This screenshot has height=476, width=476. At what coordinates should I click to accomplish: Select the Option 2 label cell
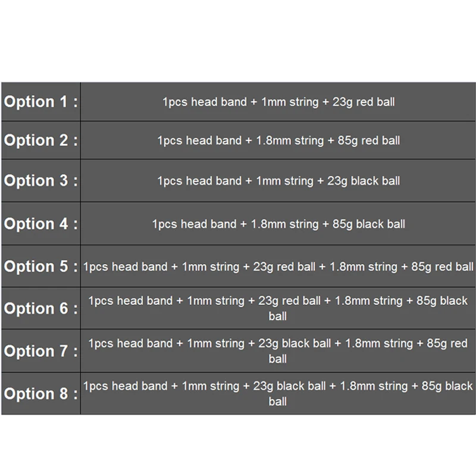40,141
